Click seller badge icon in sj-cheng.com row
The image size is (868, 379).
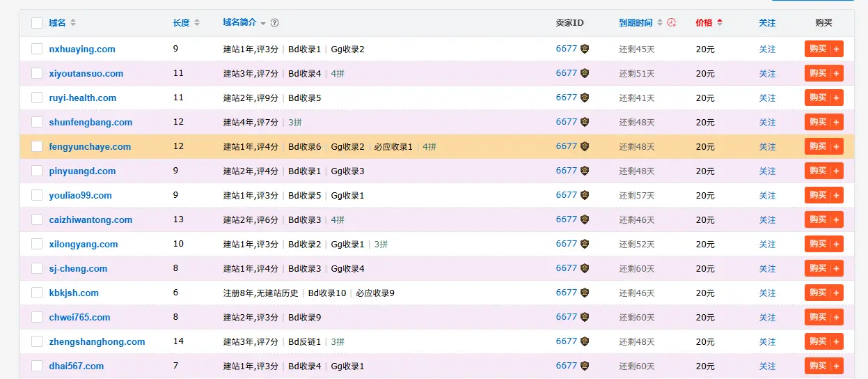point(585,268)
